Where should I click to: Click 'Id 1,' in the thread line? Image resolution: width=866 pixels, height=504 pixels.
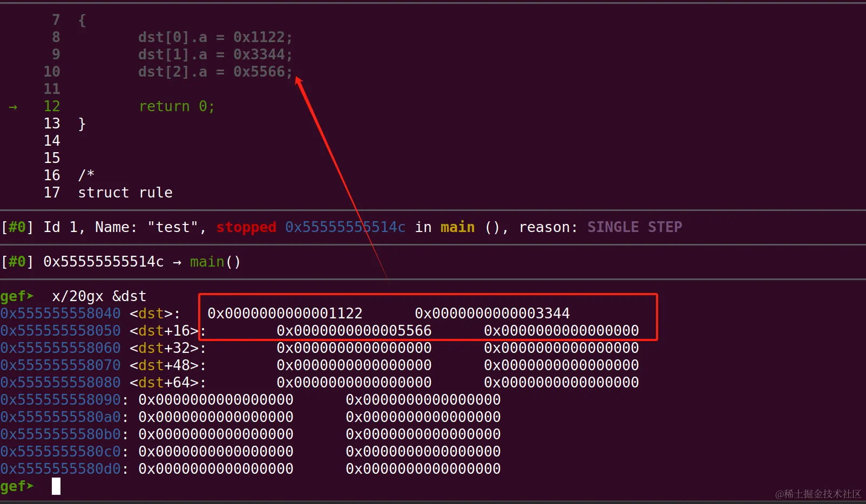[65, 227]
